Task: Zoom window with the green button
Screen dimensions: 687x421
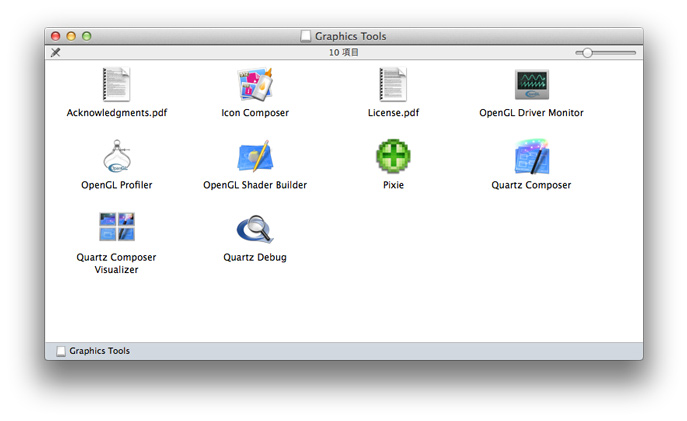Action: [x=87, y=36]
